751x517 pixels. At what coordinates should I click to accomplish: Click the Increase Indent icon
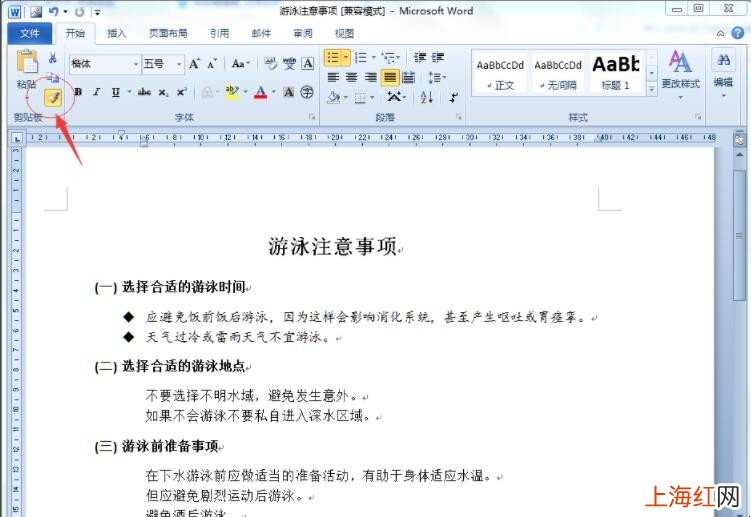(438, 57)
